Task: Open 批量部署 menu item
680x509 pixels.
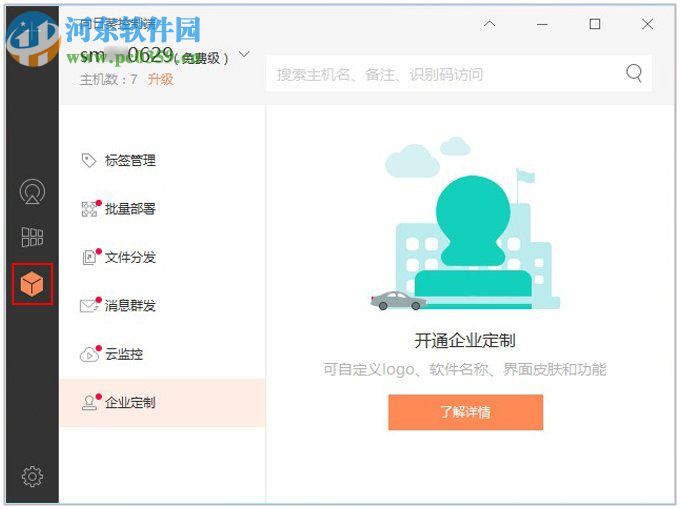Action: tap(163, 209)
